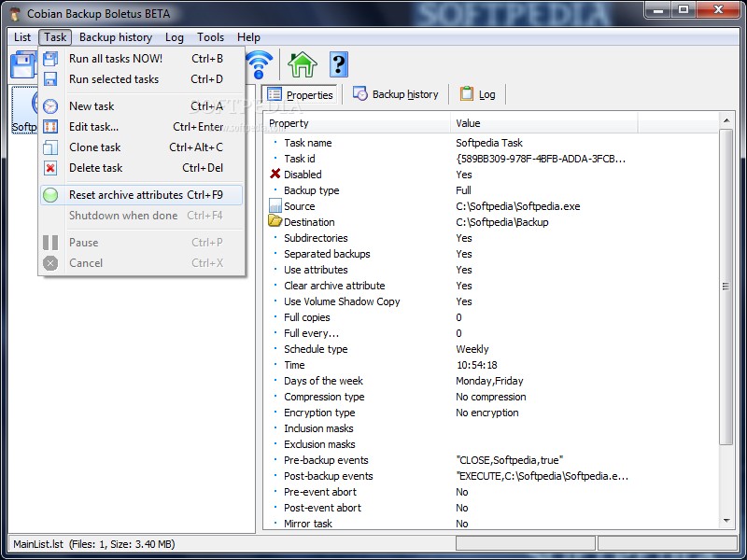Click the green circle Reset archive attributes icon
The width and height of the screenshot is (747, 560).
50,195
